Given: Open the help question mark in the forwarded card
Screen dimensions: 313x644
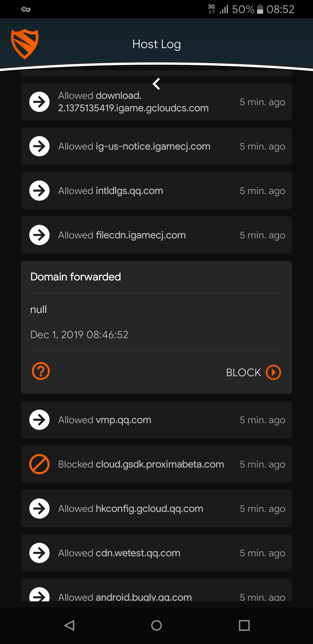Looking at the screenshot, I should [41, 372].
